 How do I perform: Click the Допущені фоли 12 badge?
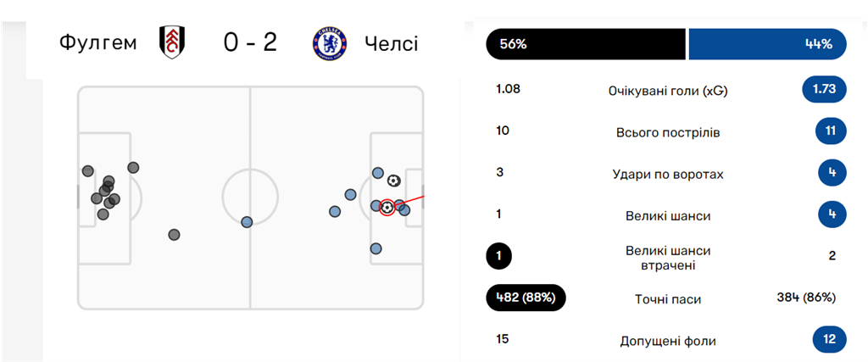(830, 339)
